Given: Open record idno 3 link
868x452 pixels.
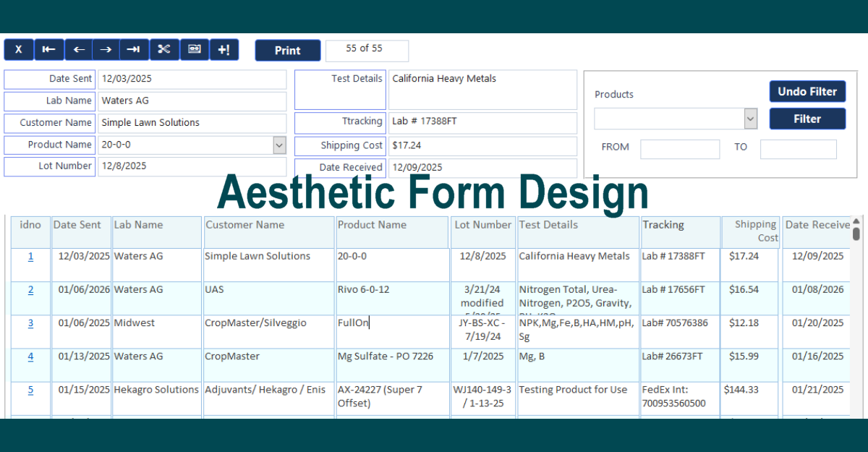Looking at the screenshot, I should click(x=30, y=323).
